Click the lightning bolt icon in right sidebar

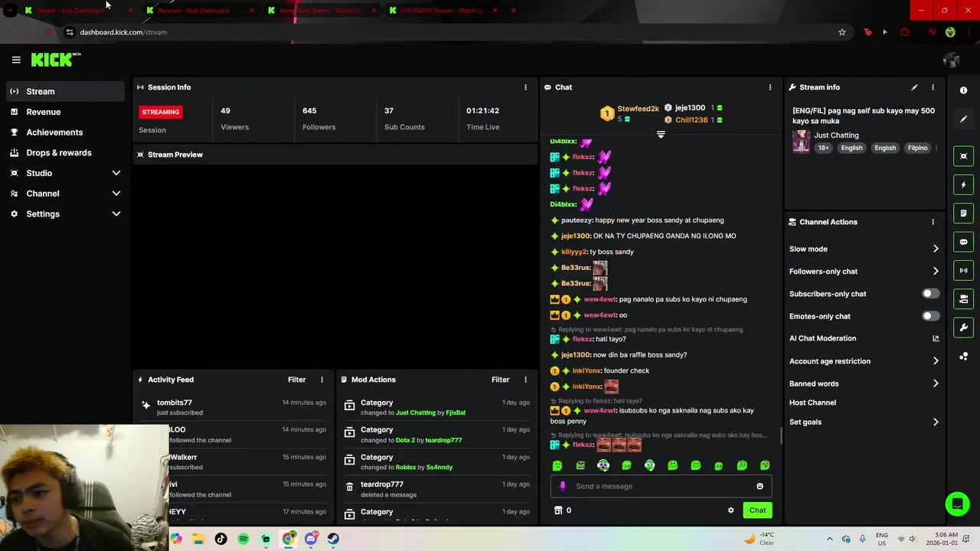(963, 184)
